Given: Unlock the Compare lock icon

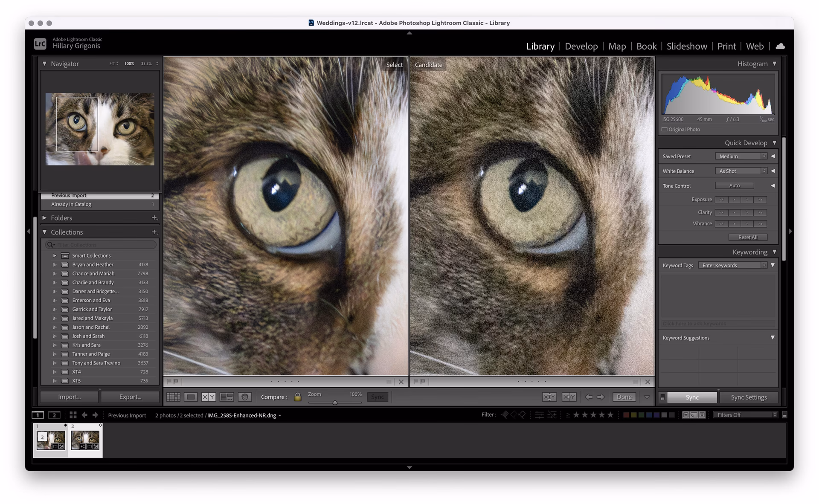Looking at the screenshot, I should (297, 397).
